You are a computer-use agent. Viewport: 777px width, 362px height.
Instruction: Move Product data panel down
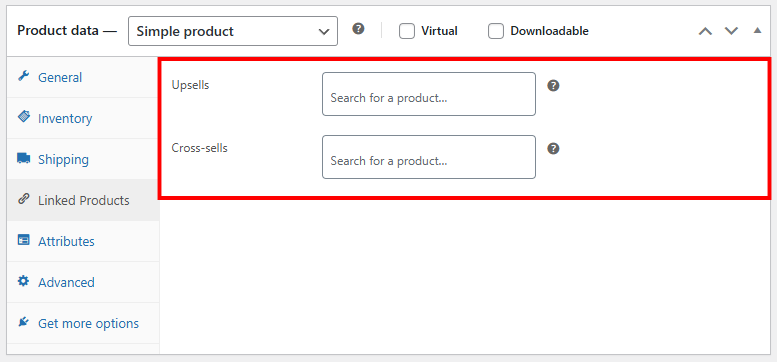pyautogui.click(x=731, y=31)
